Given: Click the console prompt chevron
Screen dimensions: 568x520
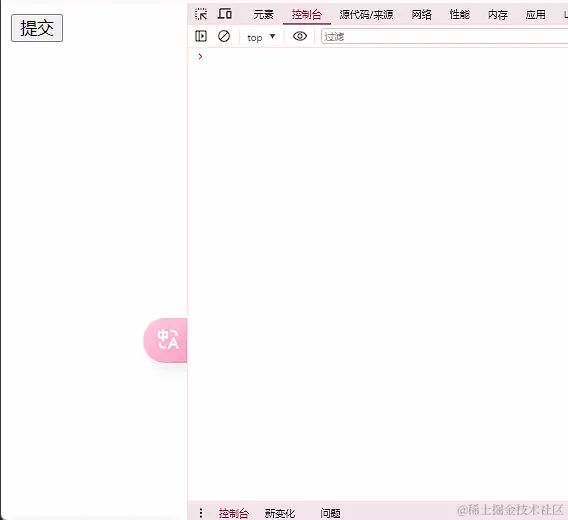Looking at the screenshot, I should pyautogui.click(x=200, y=57).
